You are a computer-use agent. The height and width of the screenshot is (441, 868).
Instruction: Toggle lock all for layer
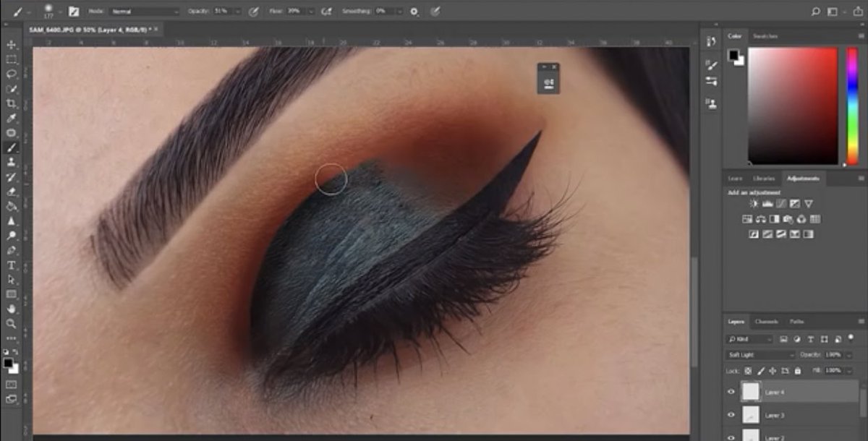tap(797, 370)
